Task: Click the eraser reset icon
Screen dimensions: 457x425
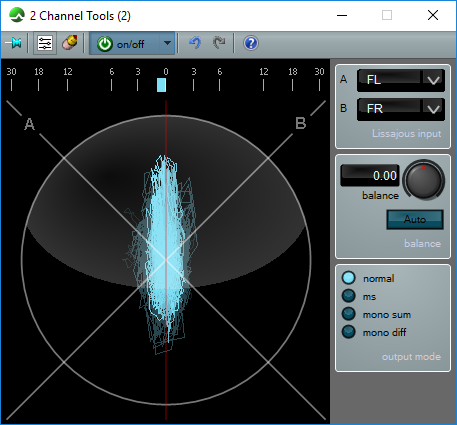Action: tap(70, 43)
